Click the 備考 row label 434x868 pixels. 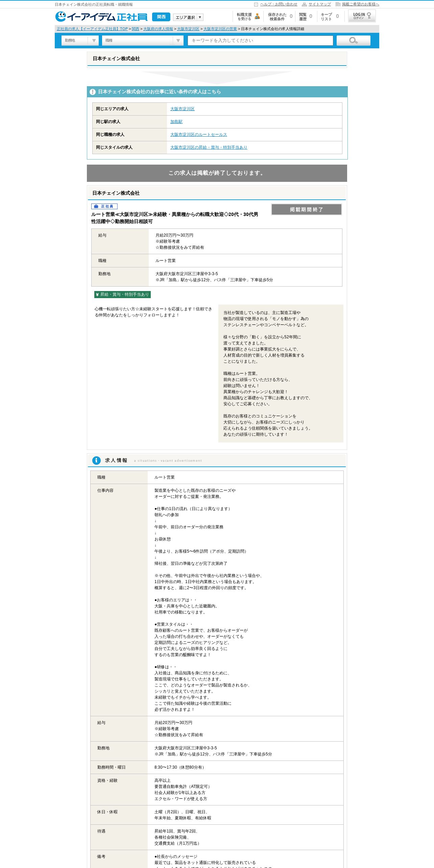[x=101, y=857]
